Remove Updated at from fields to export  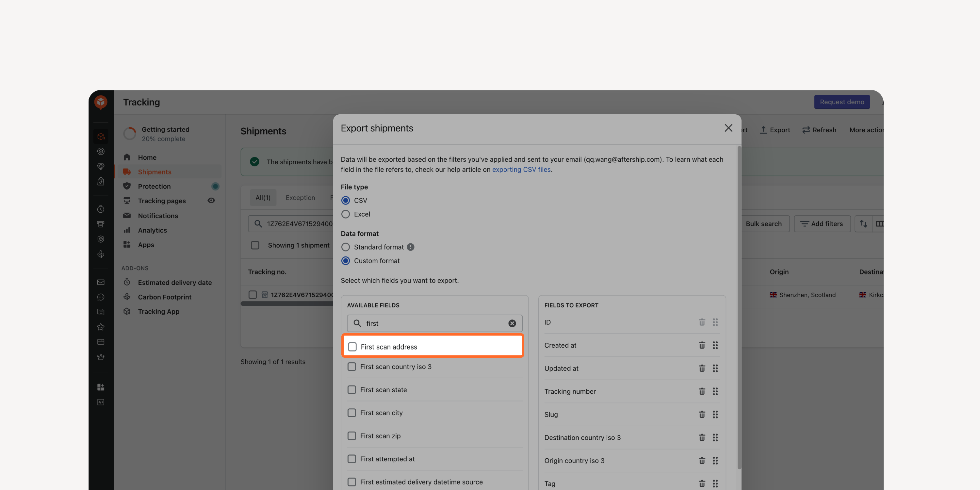coord(702,368)
